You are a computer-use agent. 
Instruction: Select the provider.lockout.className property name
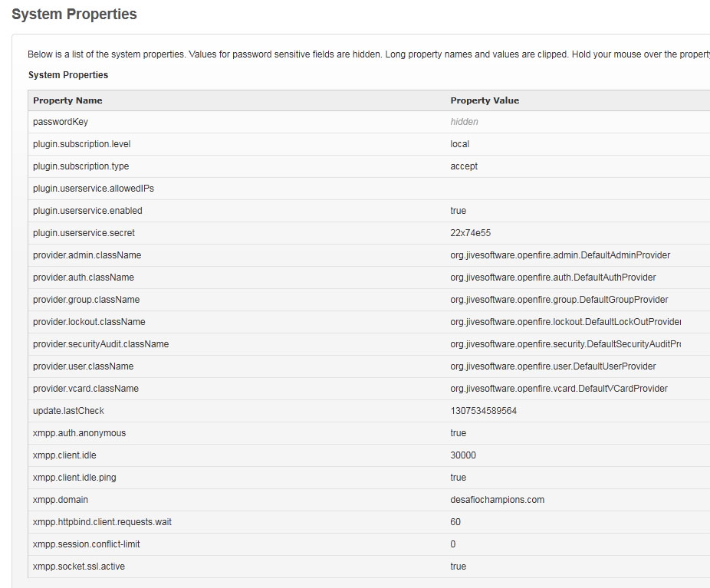(89, 321)
